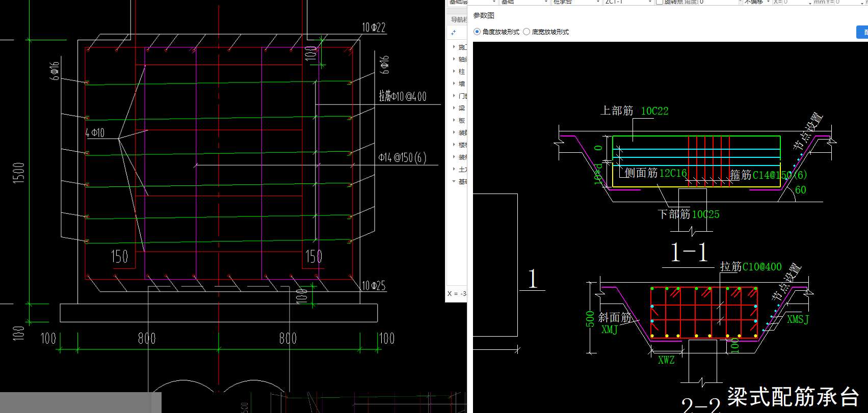868x413 pixels.
Task: Open the ZCT-1 component name dropdown
Action: 628,2
